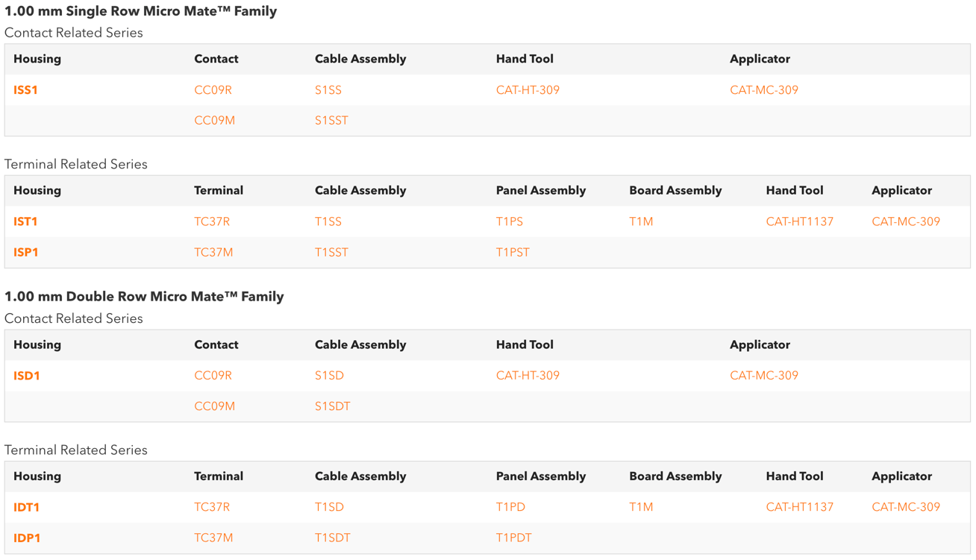Open the IDT1 housing link
The width and height of the screenshot is (976, 560).
27,507
